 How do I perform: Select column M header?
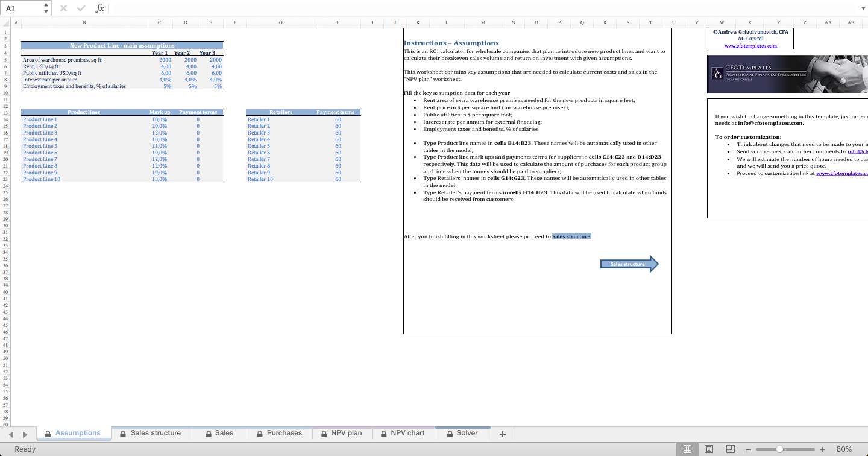(483, 22)
